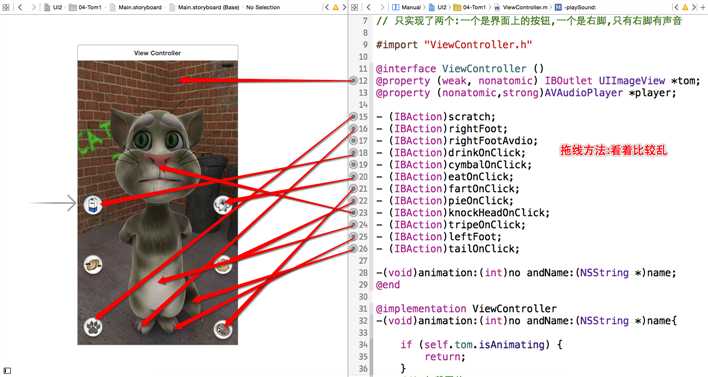Jump to previous issue in assistant editor
Image resolution: width=708 pixels, height=377 pixels.
click(676, 7)
